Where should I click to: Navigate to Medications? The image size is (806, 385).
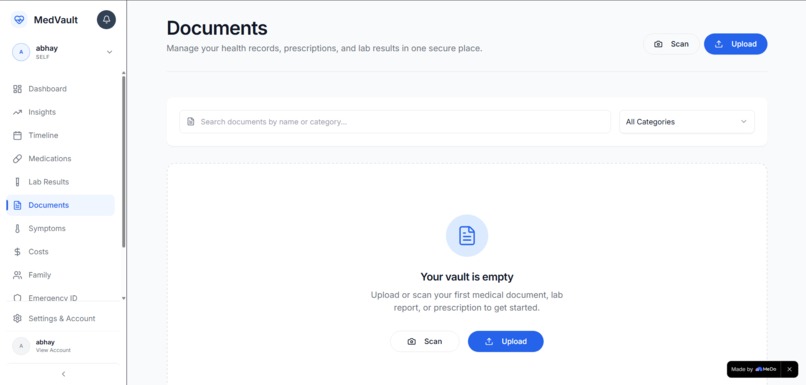coord(61,158)
